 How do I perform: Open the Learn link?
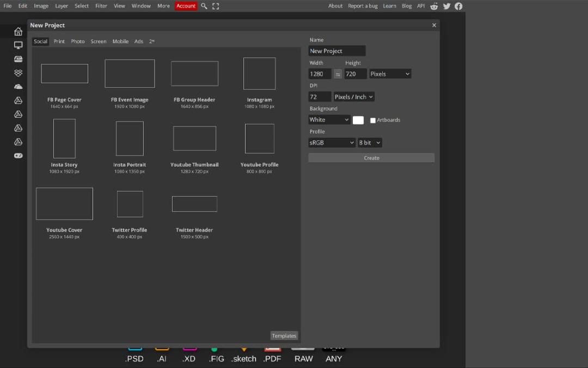389,6
